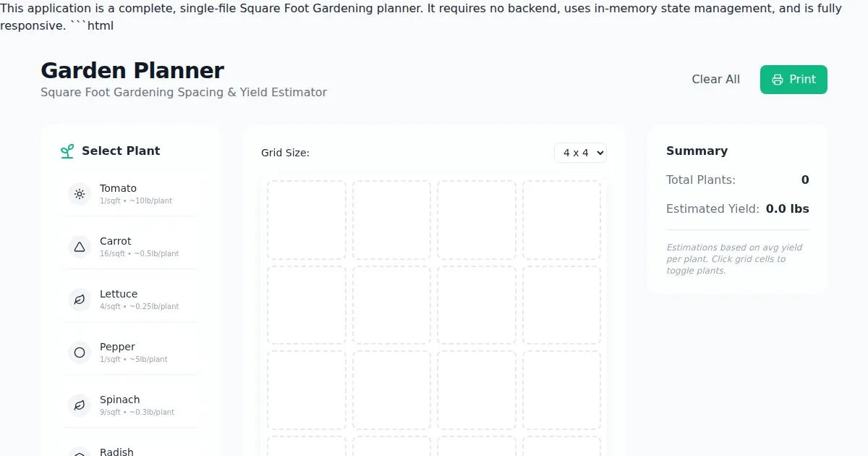Toggle the top-right grid cell

pos(561,220)
